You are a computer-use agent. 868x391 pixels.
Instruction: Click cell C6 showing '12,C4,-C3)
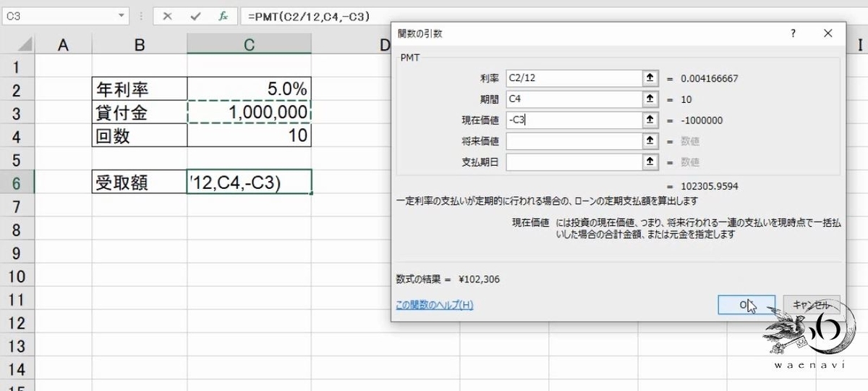[x=249, y=182]
